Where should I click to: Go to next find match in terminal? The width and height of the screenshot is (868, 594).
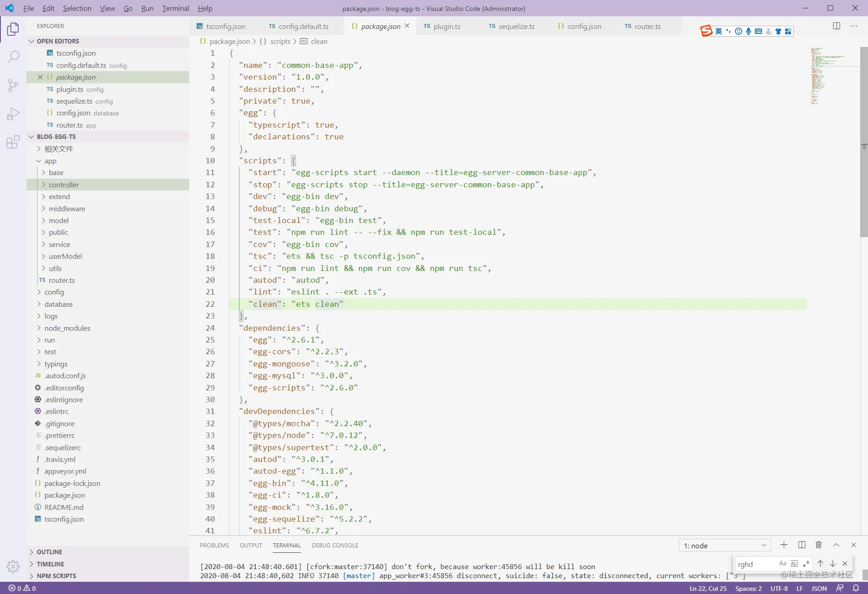point(832,564)
